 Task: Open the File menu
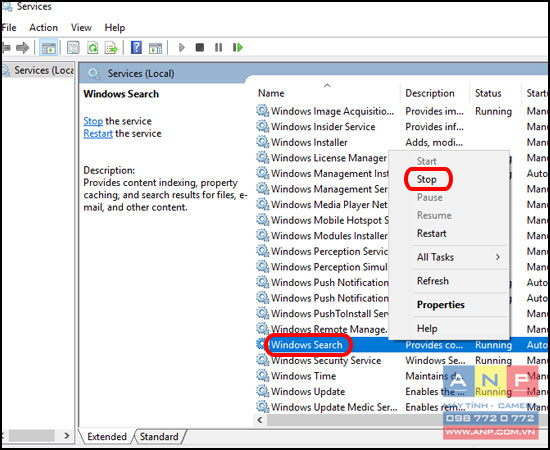point(9,27)
